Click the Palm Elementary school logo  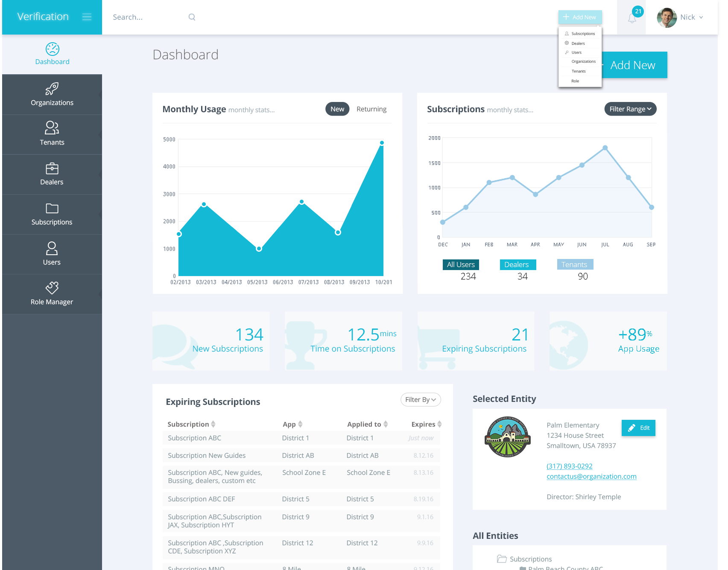(508, 437)
